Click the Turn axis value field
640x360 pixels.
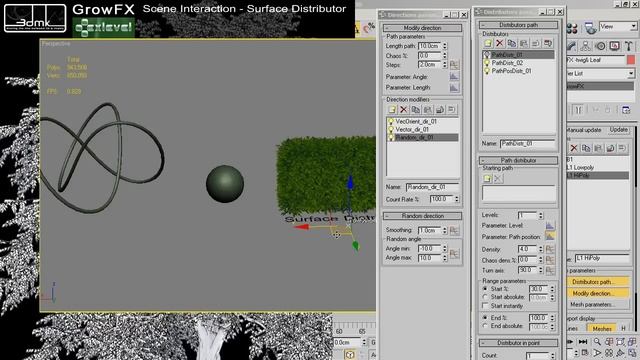coord(527,270)
